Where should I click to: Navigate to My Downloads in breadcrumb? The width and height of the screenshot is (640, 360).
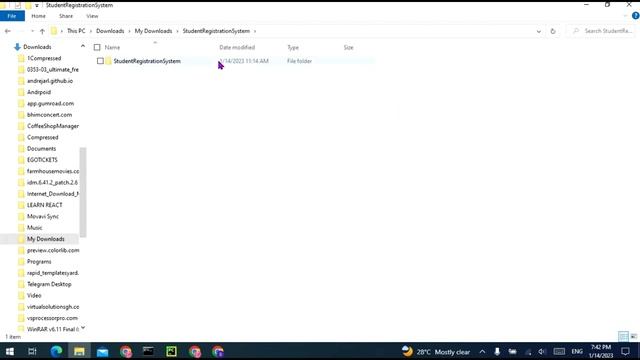click(x=153, y=31)
